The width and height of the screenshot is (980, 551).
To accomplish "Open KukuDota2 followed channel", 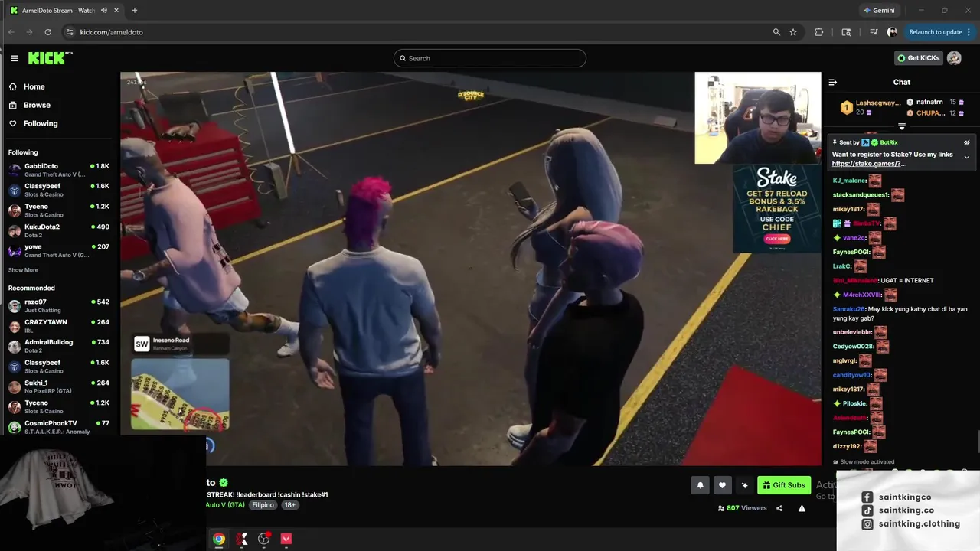I will click(59, 230).
